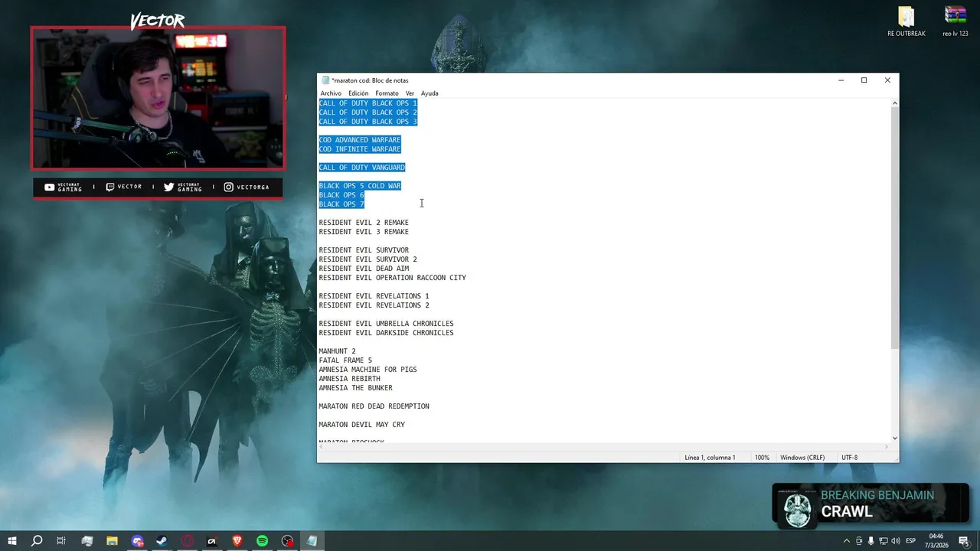Open the Ver menu
Screen dimensions: 980x551
pos(410,93)
